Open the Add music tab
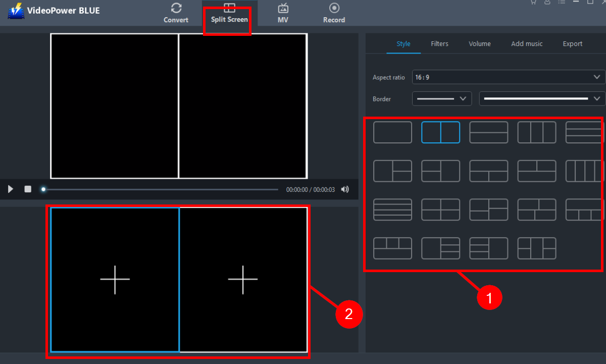 pos(527,43)
